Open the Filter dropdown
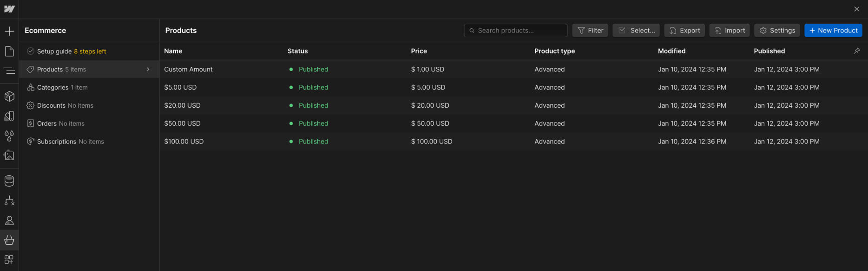Screen dimensions: 868x271 coord(590,31)
